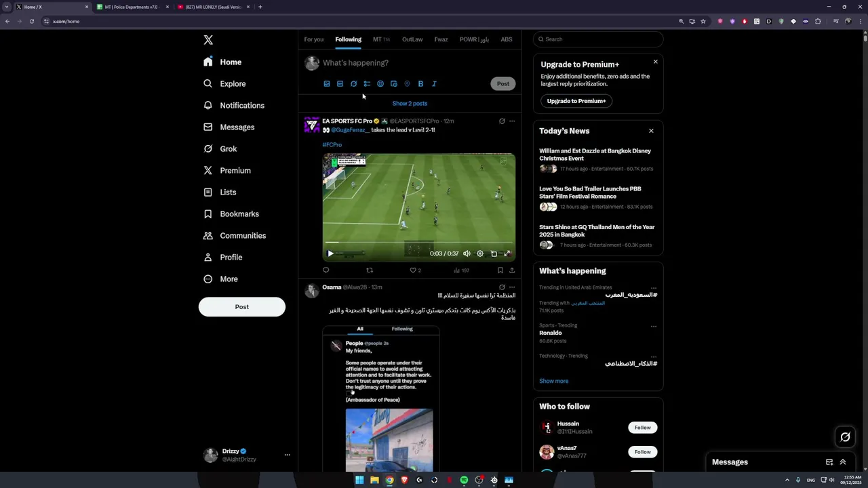Expand the Messages drawer

coord(843,462)
